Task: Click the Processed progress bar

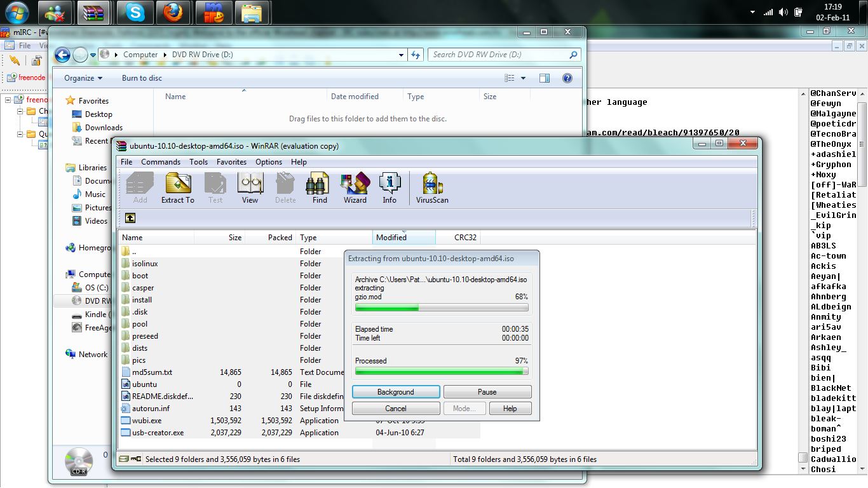Action: (x=441, y=372)
